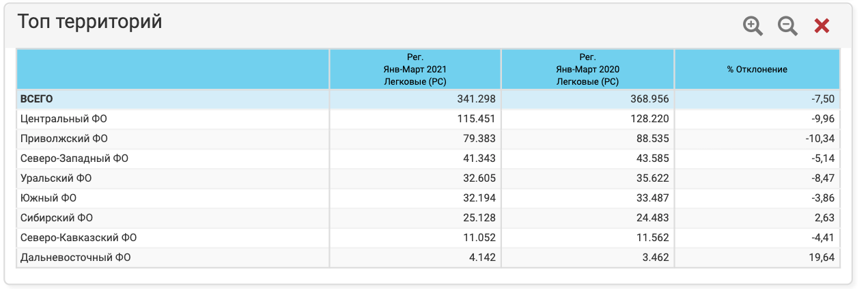The height and width of the screenshot is (289, 868).
Task: Click the Янв-Март 2021 column header
Action: (x=415, y=69)
